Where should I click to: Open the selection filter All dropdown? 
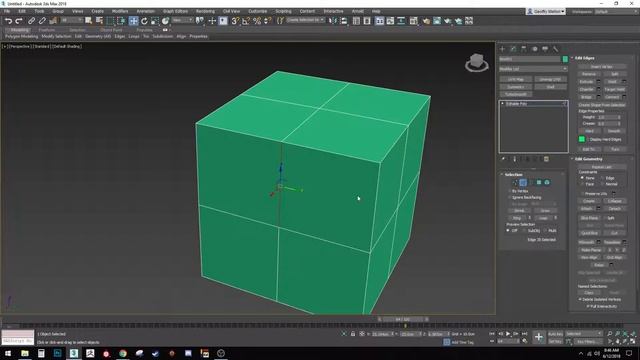tap(72, 20)
